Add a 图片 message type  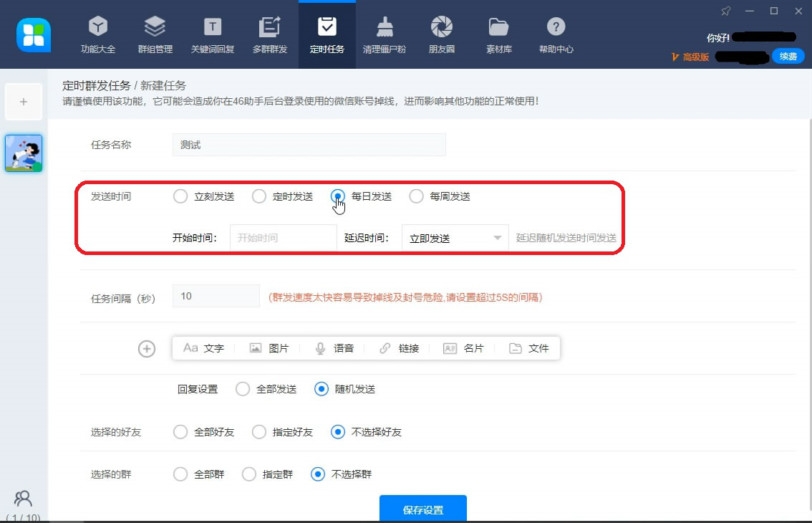point(269,348)
